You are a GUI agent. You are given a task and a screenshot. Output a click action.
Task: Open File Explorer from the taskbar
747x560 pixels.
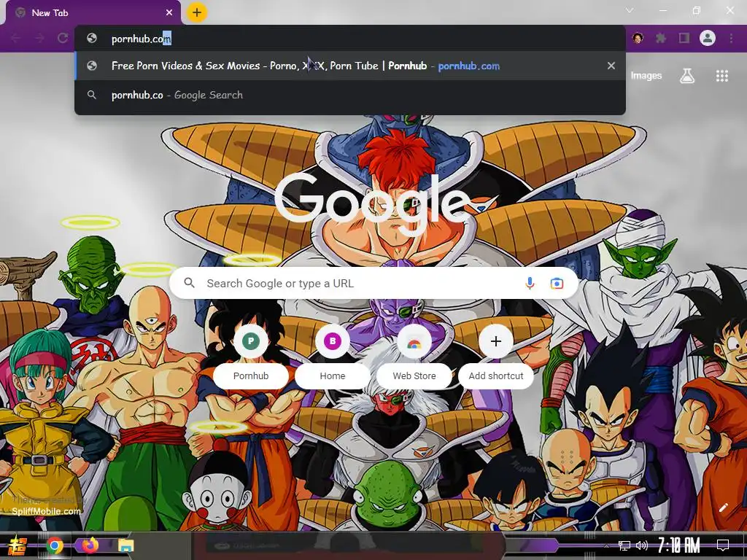125,545
